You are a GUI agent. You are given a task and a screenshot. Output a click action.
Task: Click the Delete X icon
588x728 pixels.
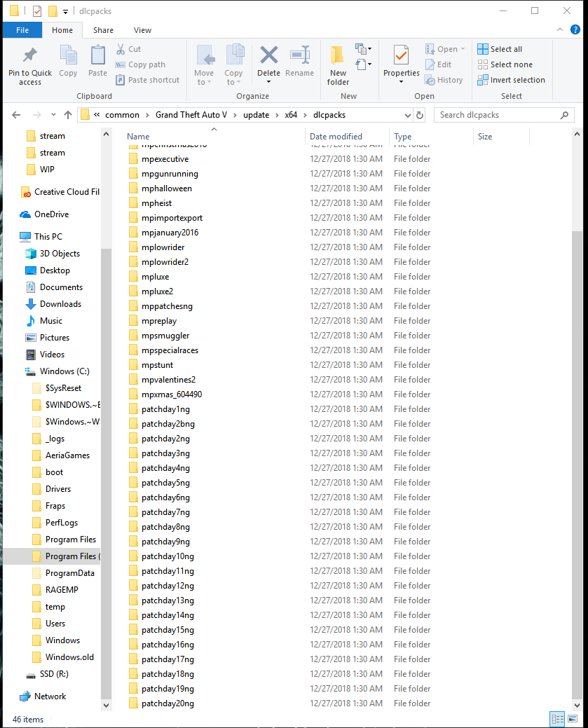click(x=269, y=55)
